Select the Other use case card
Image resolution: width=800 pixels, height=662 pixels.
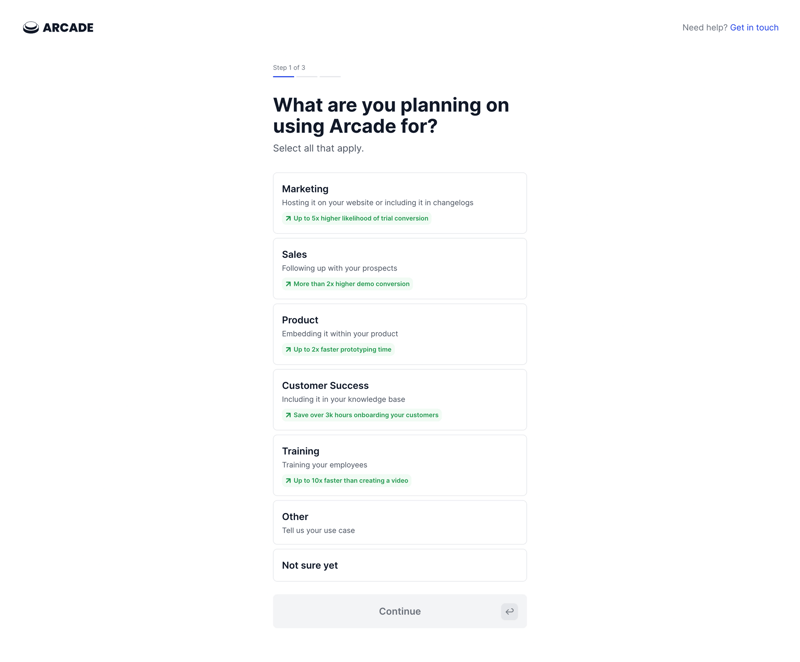click(399, 522)
